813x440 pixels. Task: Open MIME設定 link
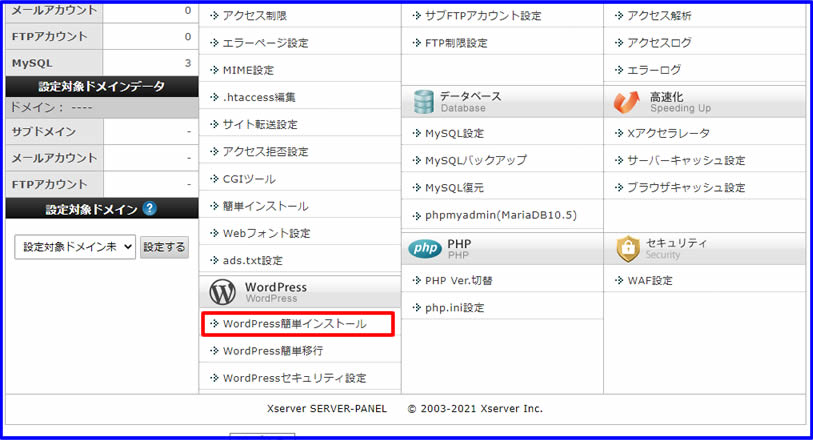pyautogui.click(x=248, y=70)
